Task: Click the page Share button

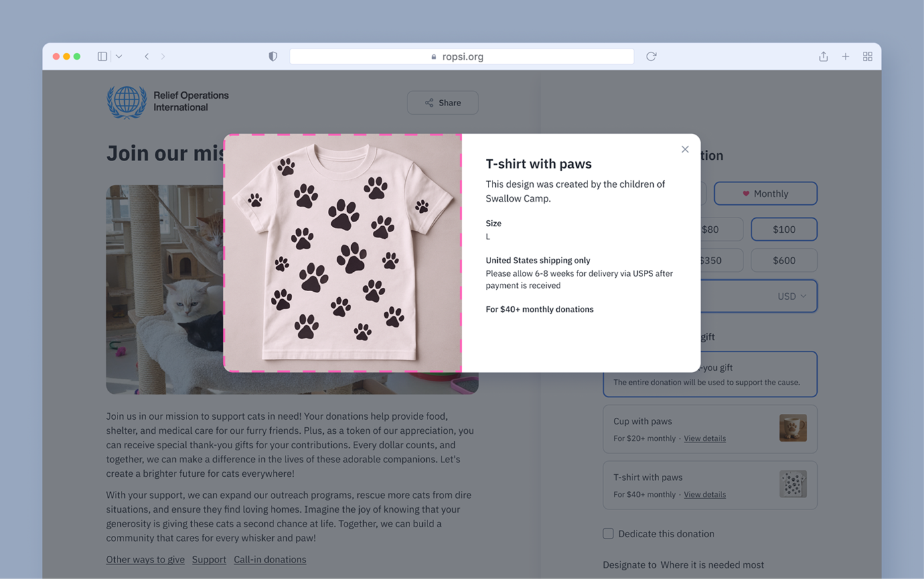Action: click(443, 103)
